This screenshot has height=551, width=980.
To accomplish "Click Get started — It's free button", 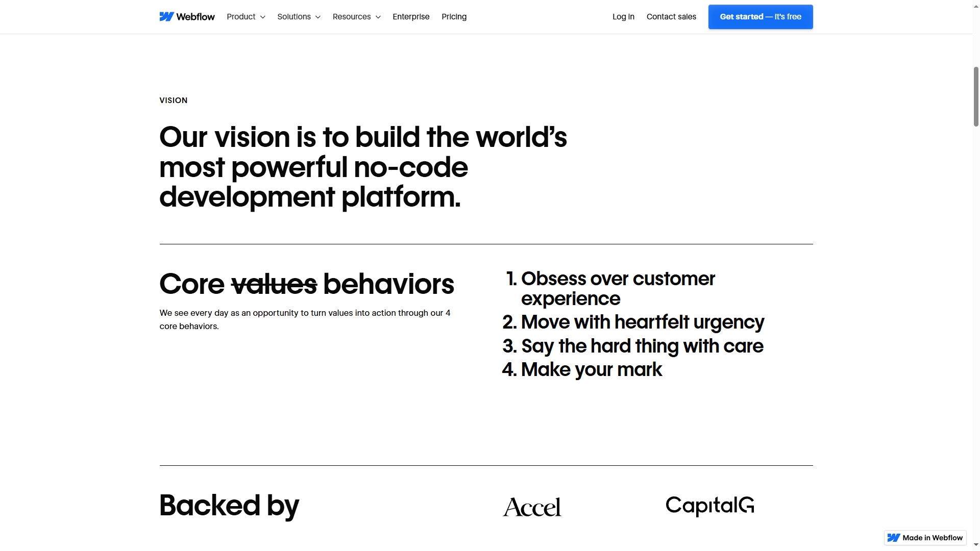I will click(x=761, y=16).
